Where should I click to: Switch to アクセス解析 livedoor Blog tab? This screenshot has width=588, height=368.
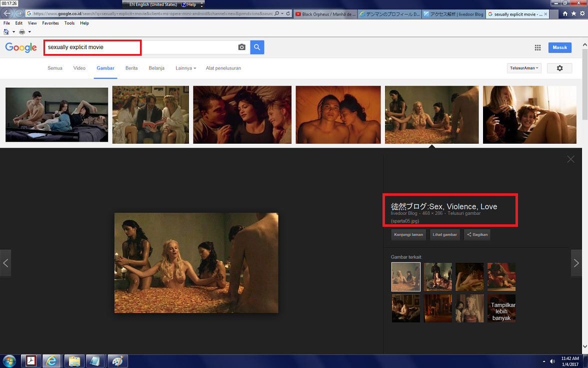[453, 14]
